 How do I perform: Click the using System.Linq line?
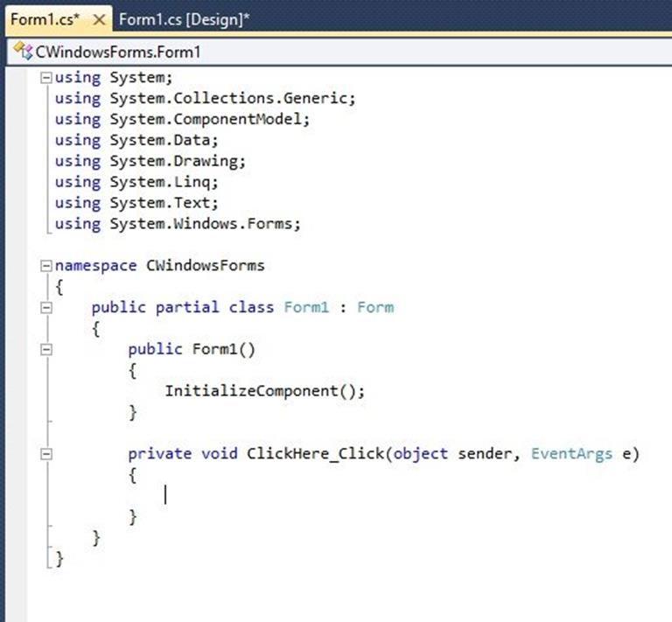[136, 182]
